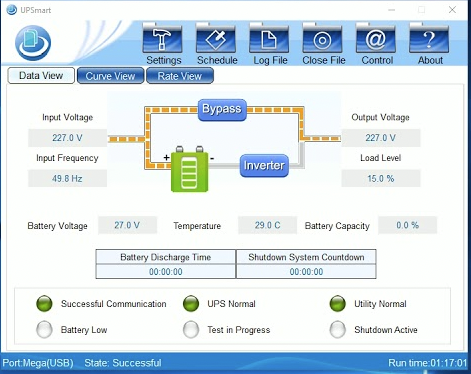471x374 pixels.
Task: Click the UPS Normal label
Action: [231, 304]
